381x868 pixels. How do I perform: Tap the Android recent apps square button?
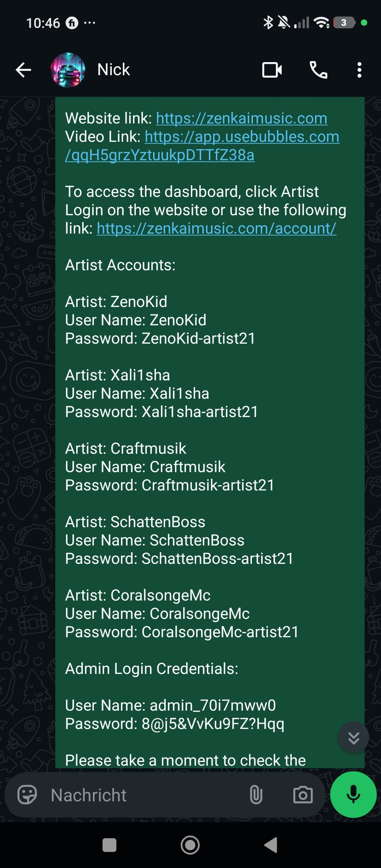tap(109, 845)
